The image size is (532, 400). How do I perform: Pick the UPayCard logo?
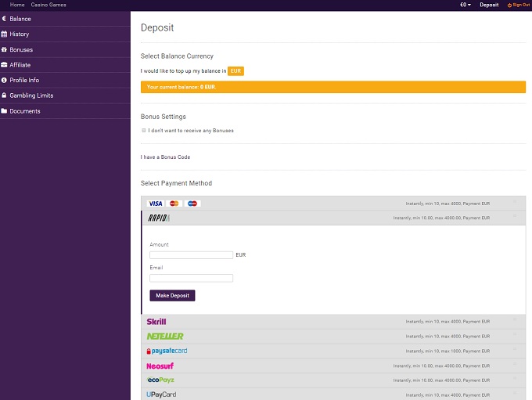[x=161, y=395]
